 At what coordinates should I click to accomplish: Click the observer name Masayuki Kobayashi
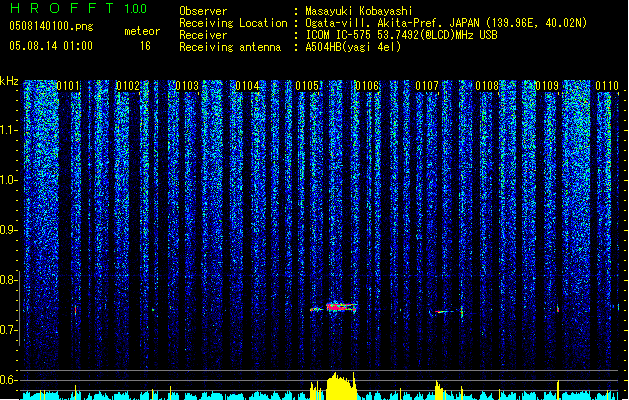tap(359, 11)
